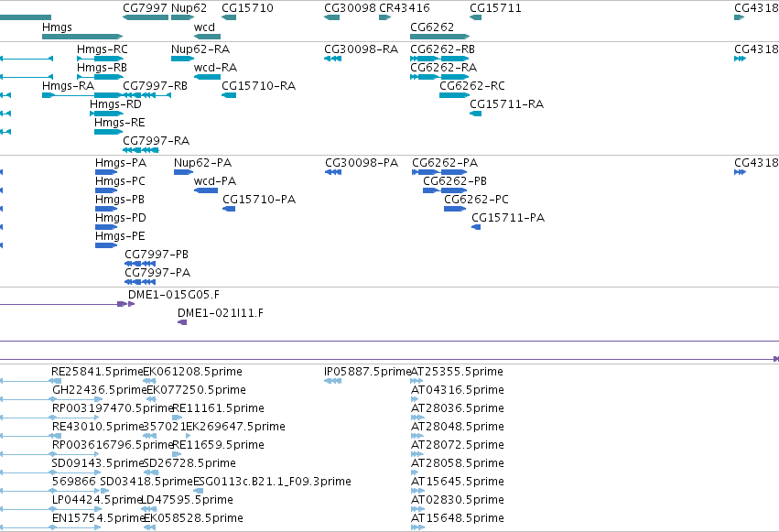779x532 pixels.
Task: Click the Nup62 gene label
Action: [189, 8]
